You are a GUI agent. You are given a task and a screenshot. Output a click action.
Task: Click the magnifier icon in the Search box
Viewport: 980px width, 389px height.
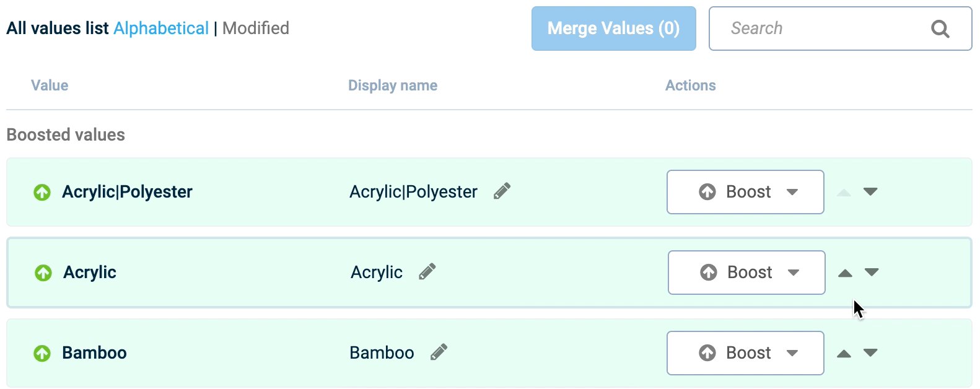(940, 28)
